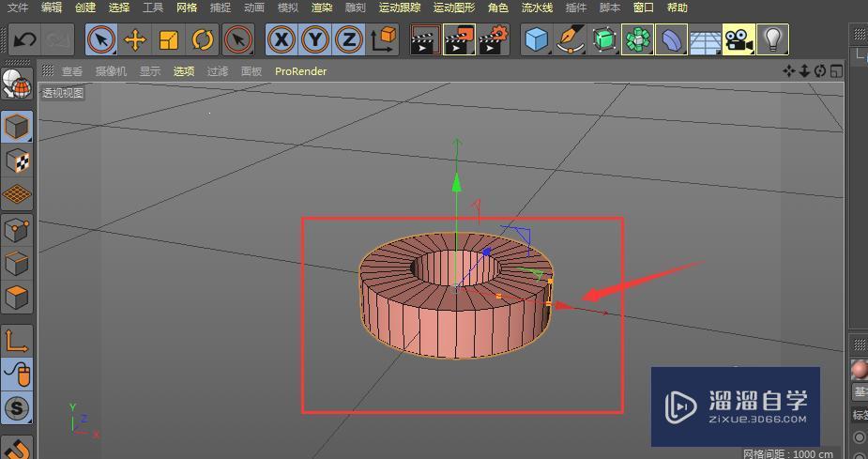Add a Light bulb object

(x=773, y=39)
